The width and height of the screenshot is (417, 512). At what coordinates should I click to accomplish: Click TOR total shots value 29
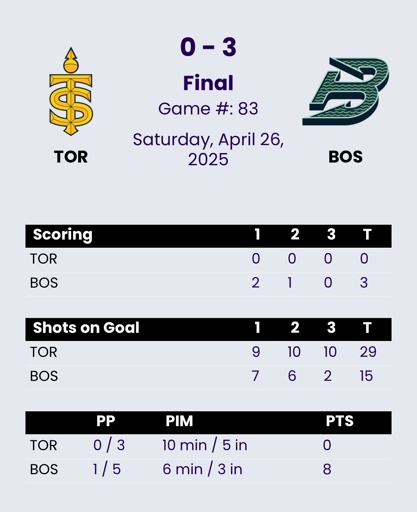tap(368, 352)
